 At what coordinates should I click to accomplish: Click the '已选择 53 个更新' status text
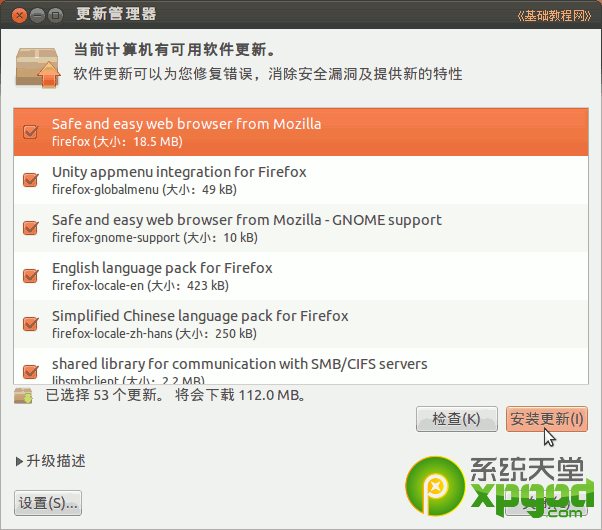click(104, 395)
